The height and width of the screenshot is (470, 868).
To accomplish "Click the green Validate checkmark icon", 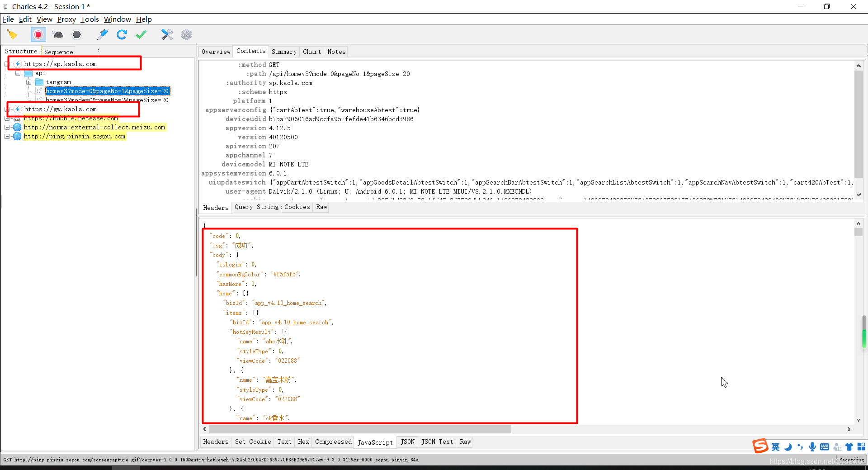I will (x=141, y=35).
